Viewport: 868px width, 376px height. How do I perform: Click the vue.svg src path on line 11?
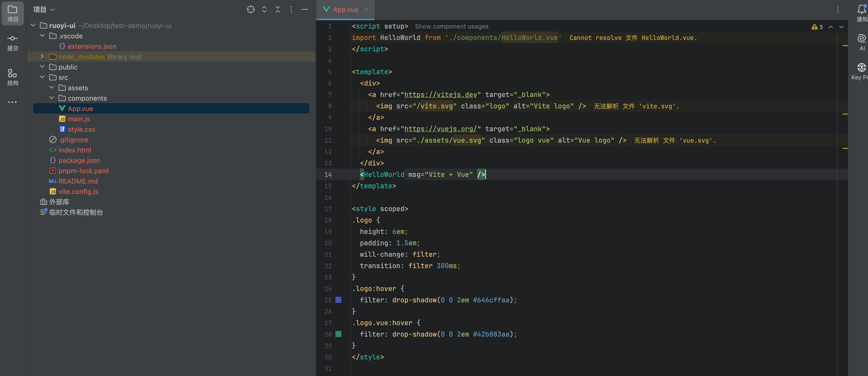pos(467,140)
